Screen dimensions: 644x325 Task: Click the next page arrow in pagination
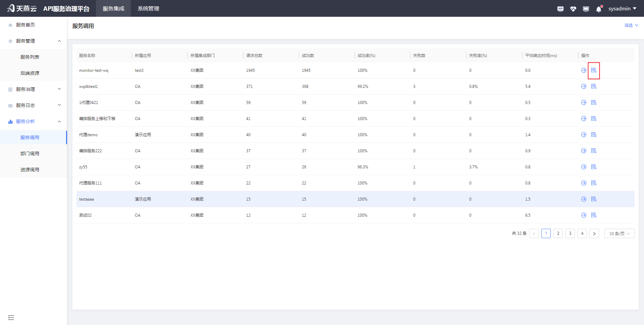point(594,233)
